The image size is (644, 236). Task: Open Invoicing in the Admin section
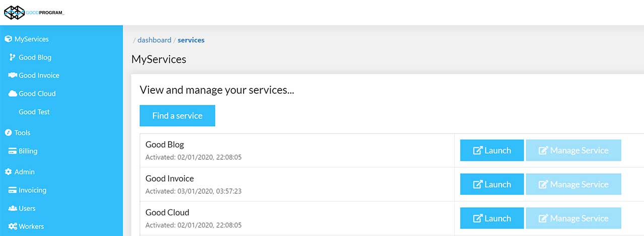coord(32,190)
